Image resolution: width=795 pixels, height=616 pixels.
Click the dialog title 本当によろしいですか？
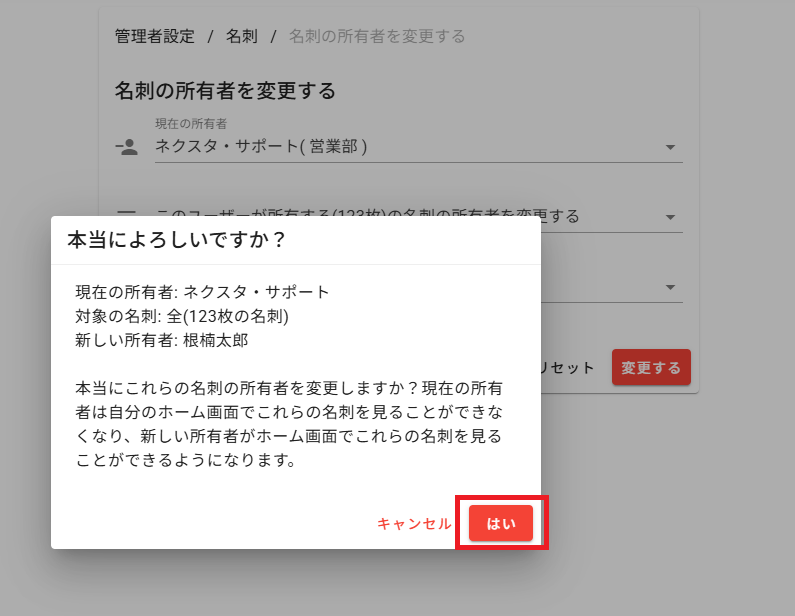pyautogui.click(x=177, y=240)
